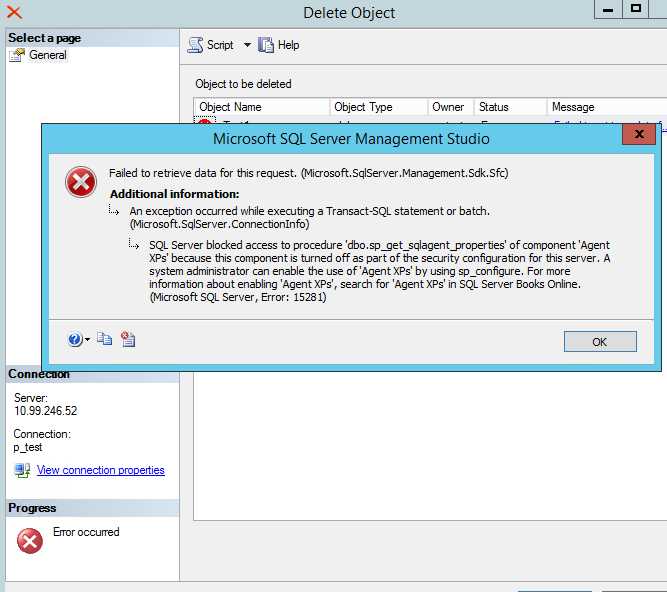The height and width of the screenshot is (592, 667).
Task: Click the 'Error occurred' progress text
Action: [86, 532]
